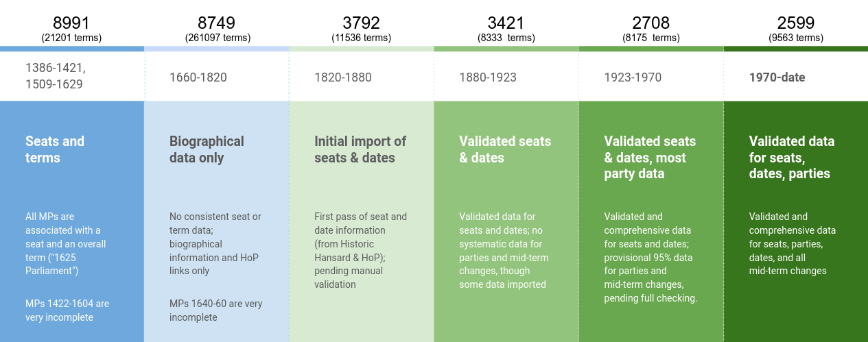The height and width of the screenshot is (342, 868).
Task: Select the bold 1970-date period
Action: (x=777, y=77)
